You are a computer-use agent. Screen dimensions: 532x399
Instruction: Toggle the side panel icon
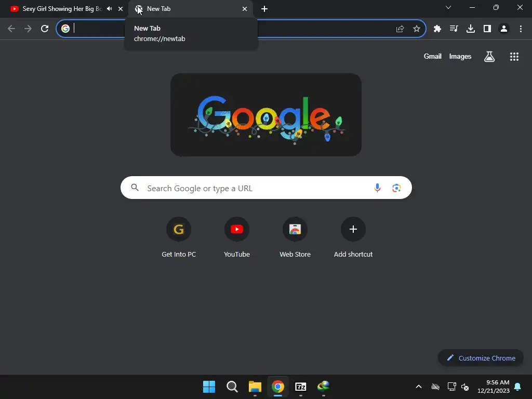[x=487, y=29]
